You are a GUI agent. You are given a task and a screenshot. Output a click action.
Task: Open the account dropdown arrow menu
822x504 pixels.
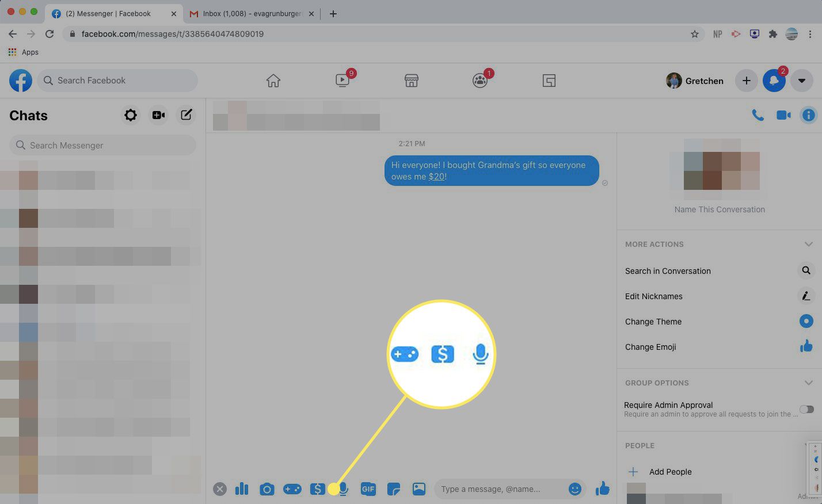801,81
